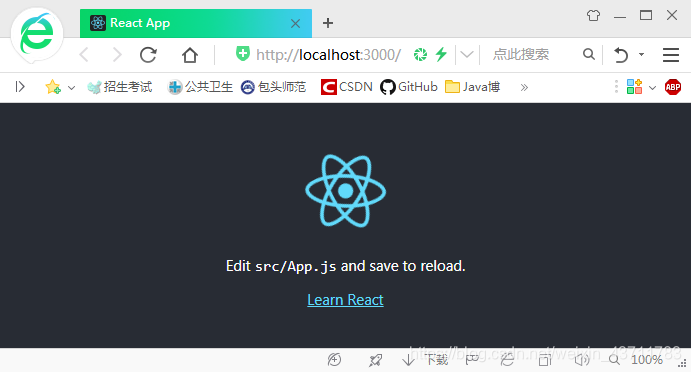Click 'Edit src/App.js and save to reload.' text
This screenshot has width=691, height=372.
pyautogui.click(x=346, y=266)
